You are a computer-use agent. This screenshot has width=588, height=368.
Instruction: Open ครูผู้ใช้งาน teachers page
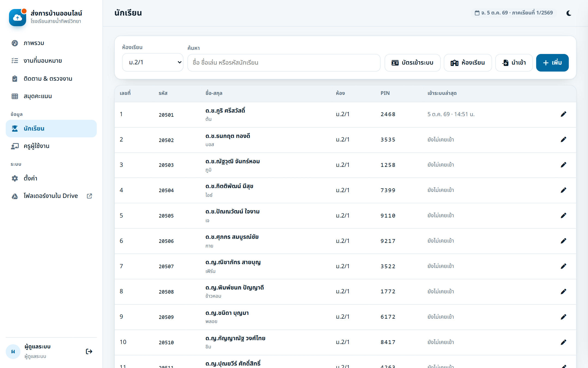(51, 146)
